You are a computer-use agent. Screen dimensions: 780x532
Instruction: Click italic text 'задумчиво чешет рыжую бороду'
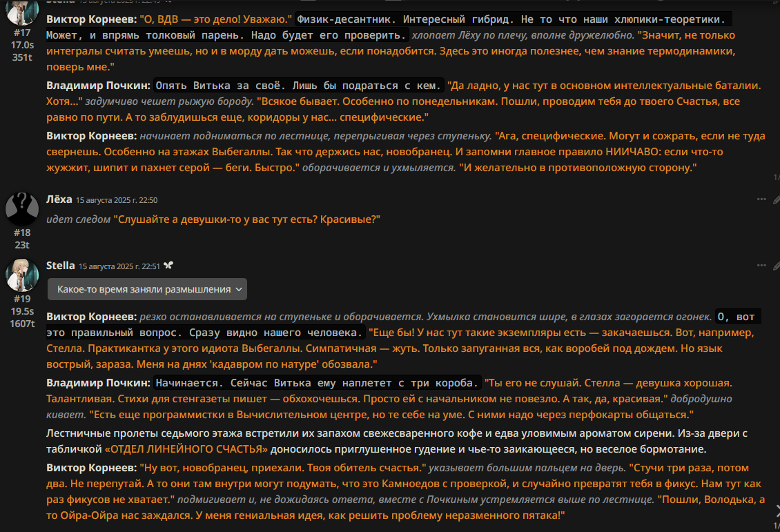(169, 101)
